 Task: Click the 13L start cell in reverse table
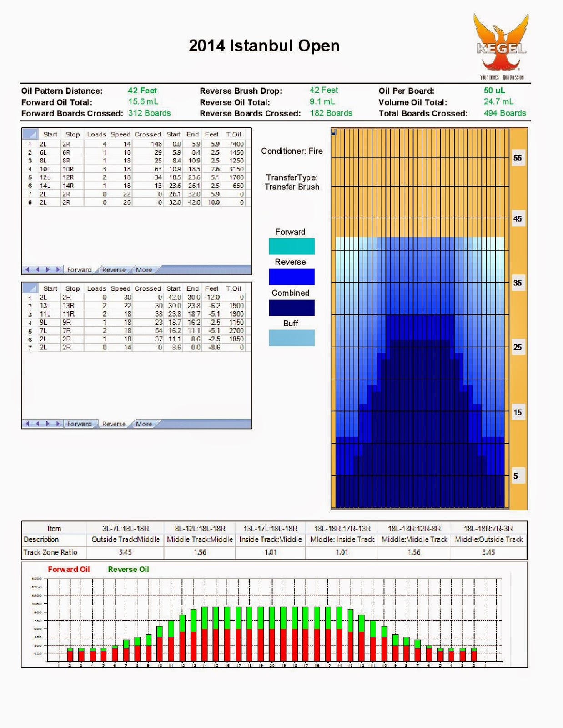tap(49, 306)
